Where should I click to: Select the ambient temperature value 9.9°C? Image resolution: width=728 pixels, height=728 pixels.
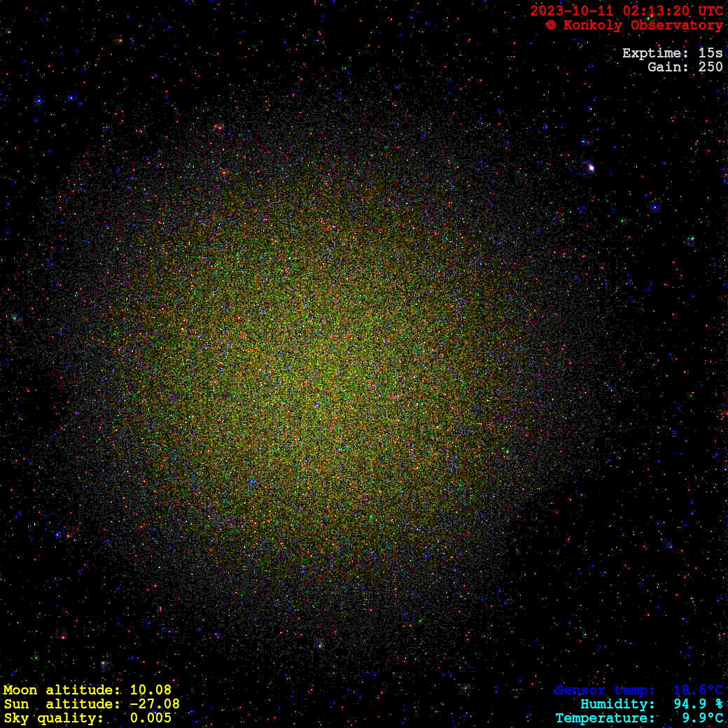702,718
